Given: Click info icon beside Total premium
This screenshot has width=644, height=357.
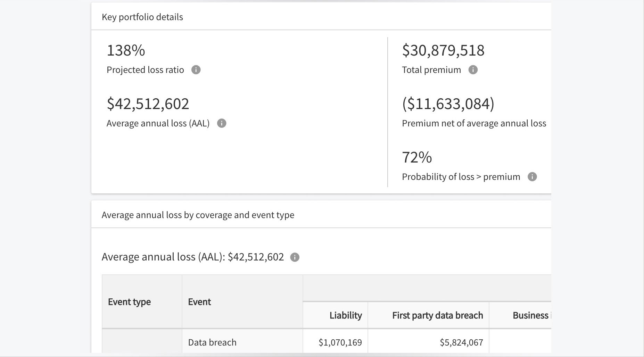Looking at the screenshot, I should click(x=473, y=70).
